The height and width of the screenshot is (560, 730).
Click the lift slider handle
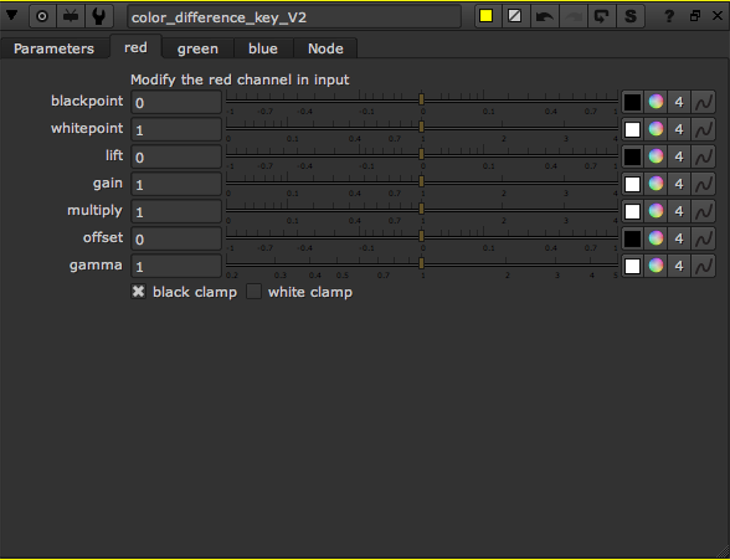421,154
